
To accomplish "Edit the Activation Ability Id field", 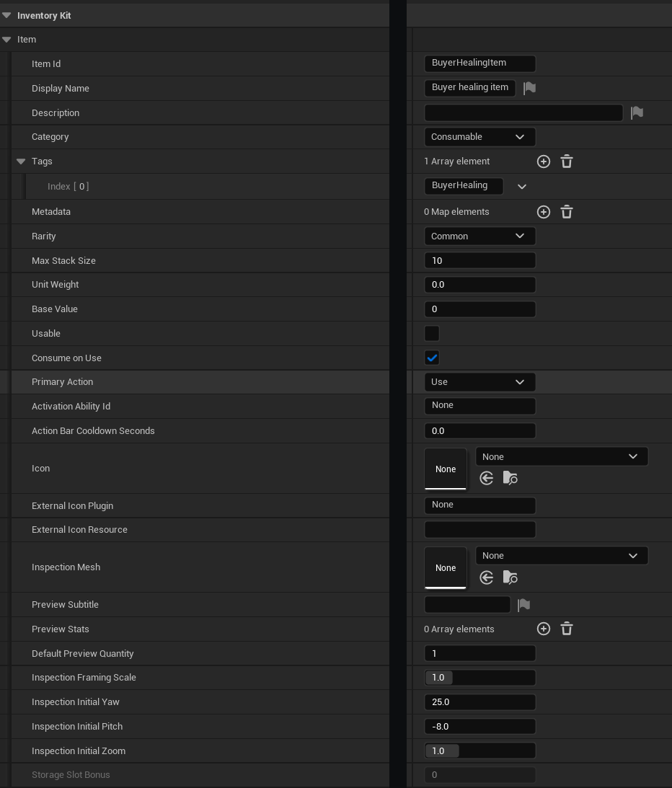I will pos(479,406).
